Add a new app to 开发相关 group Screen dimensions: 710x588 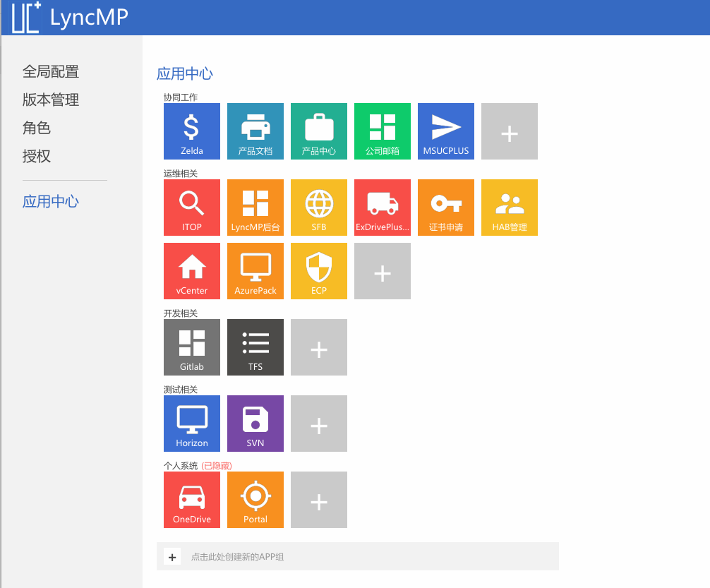[319, 347]
